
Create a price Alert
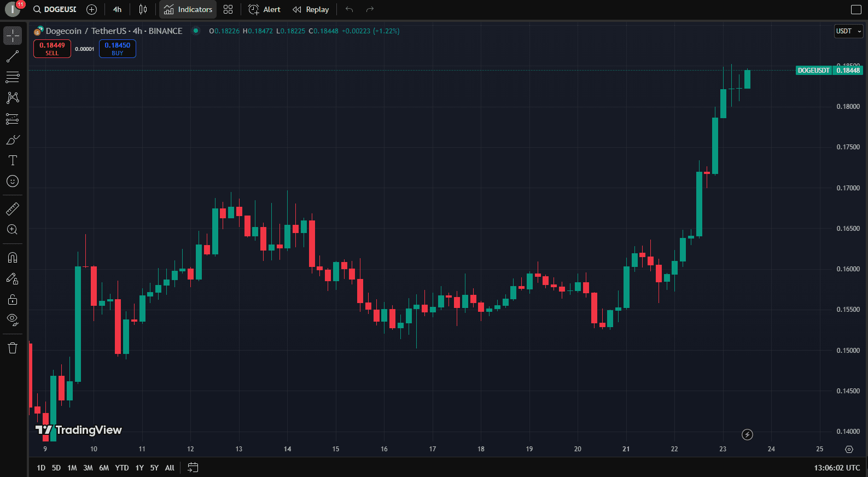(x=264, y=9)
